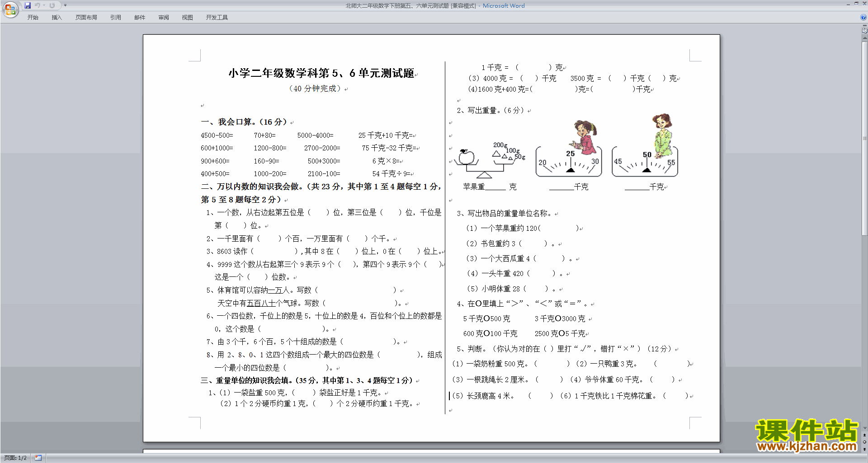Open the 引用 ribbon tab
This screenshot has width=868, height=463.
[x=115, y=18]
